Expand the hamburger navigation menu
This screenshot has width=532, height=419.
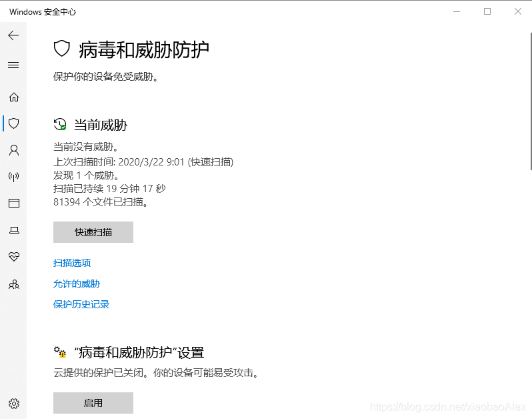tap(13, 65)
